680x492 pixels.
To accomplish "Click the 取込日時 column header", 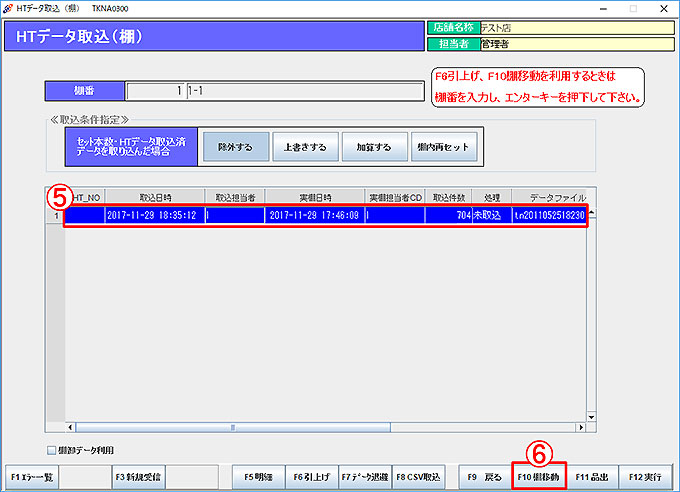I will 154,197.
